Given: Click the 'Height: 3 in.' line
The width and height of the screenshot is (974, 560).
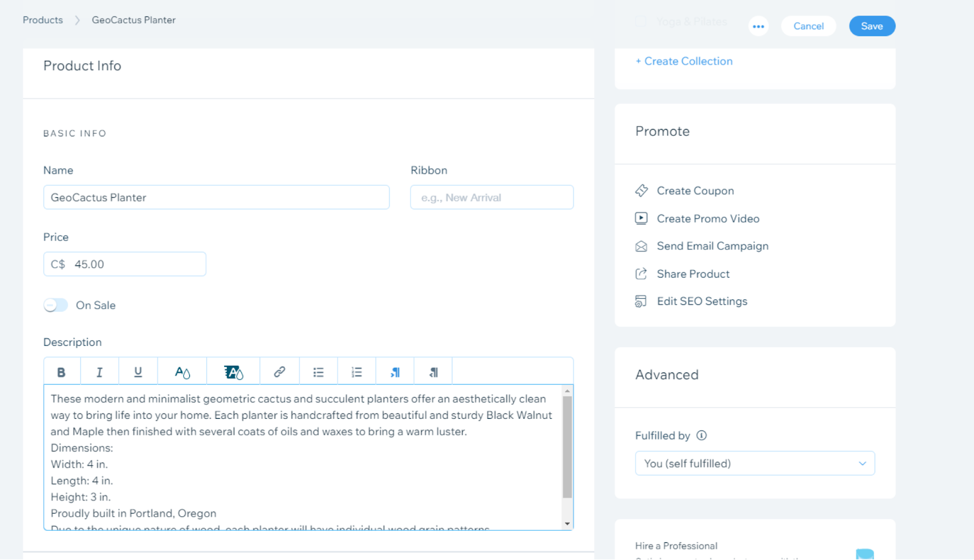Looking at the screenshot, I should [80, 497].
